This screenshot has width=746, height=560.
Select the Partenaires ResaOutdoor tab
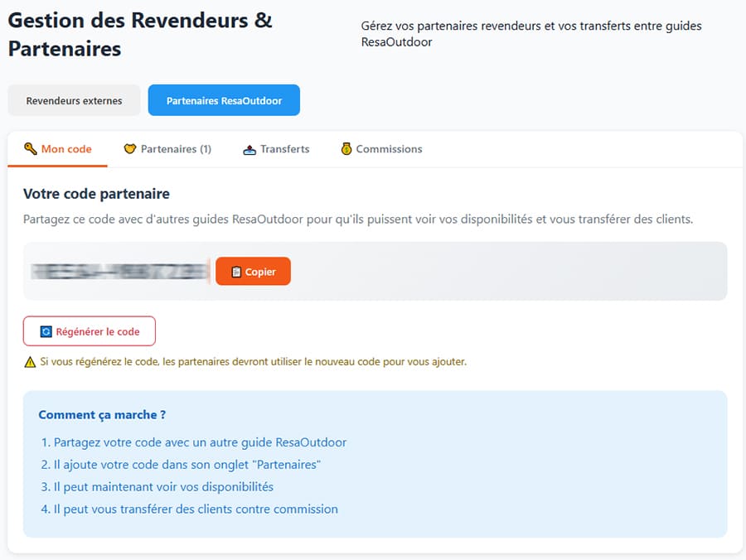pyautogui.click(x=224, y=99)
